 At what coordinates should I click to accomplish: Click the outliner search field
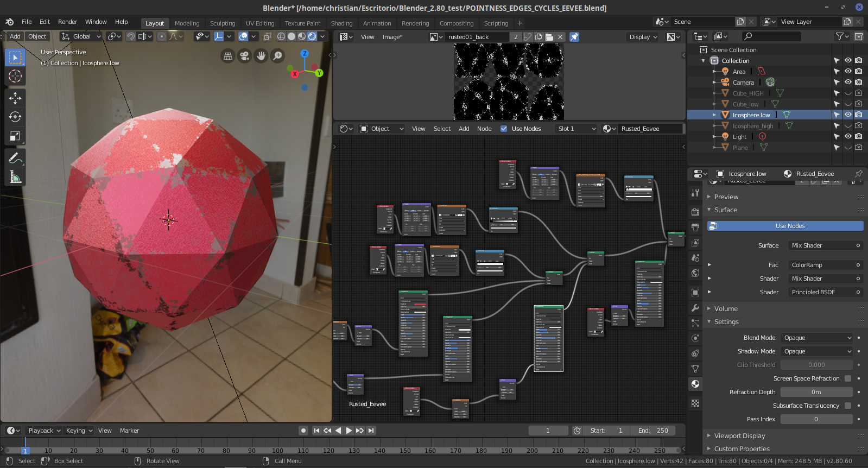click(770, 36)
